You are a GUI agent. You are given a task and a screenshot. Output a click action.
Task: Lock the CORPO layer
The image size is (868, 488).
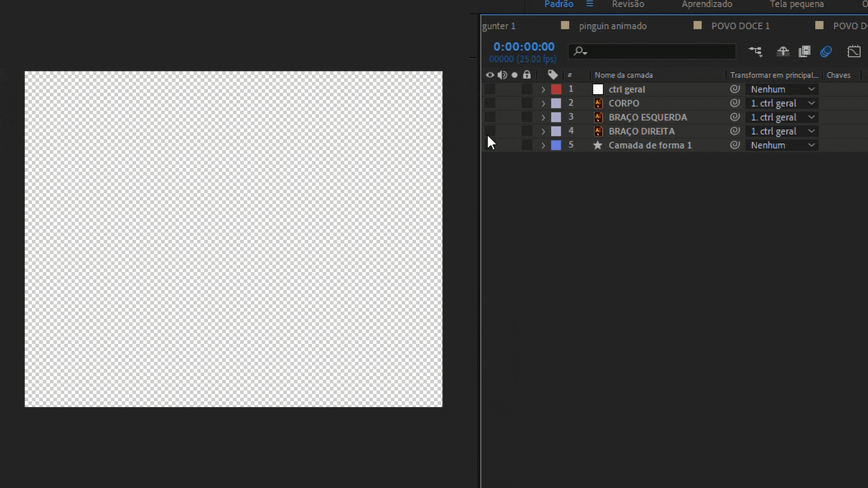click(527, 103)
